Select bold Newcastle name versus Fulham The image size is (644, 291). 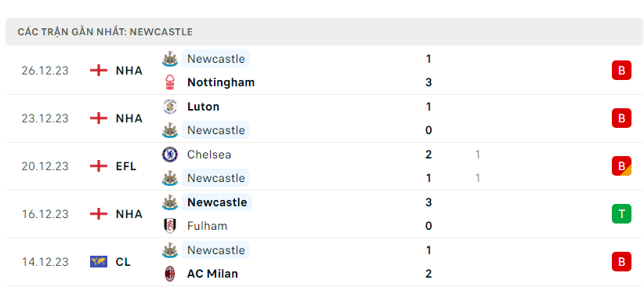217,202
